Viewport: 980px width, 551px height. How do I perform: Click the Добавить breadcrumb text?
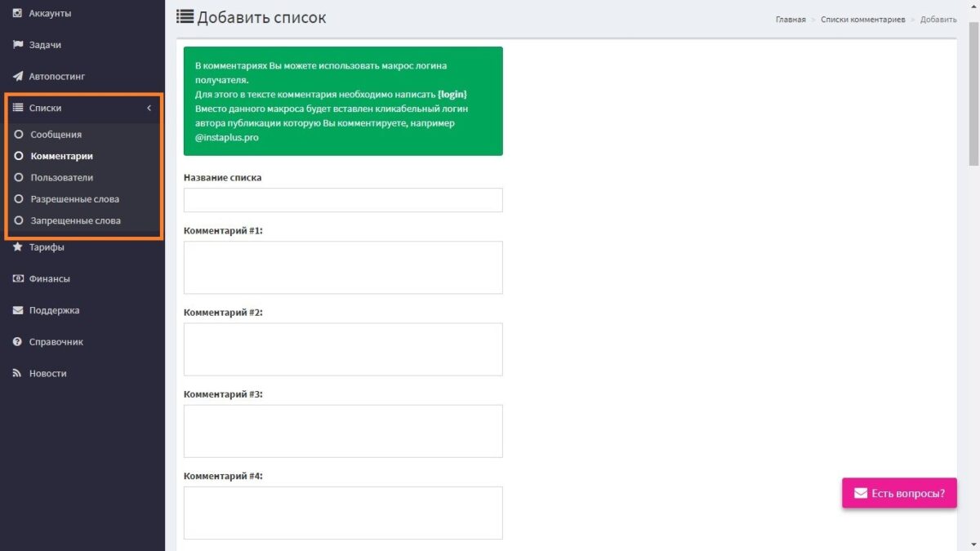(x=938, y=20)
